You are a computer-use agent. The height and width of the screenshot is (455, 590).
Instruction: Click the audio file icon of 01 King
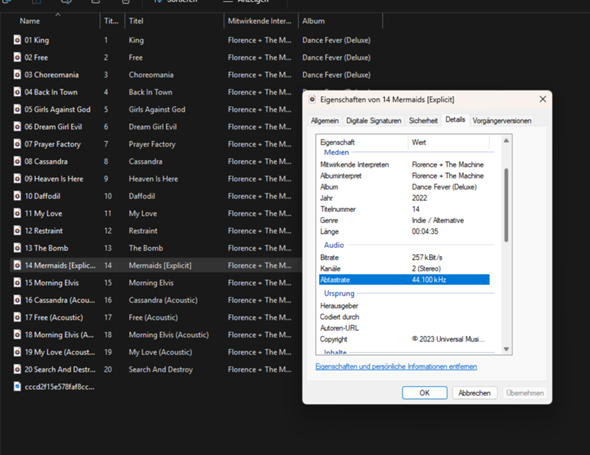click(x=17, y=40)
